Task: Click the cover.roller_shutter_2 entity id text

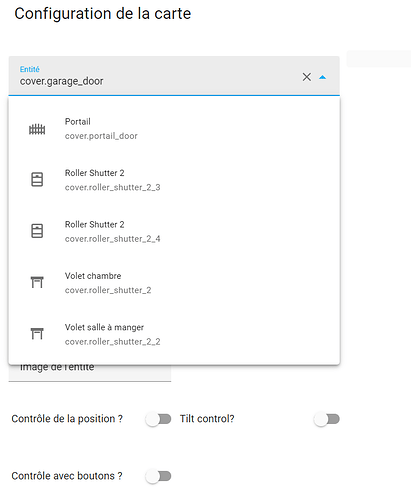Action: 108,290
